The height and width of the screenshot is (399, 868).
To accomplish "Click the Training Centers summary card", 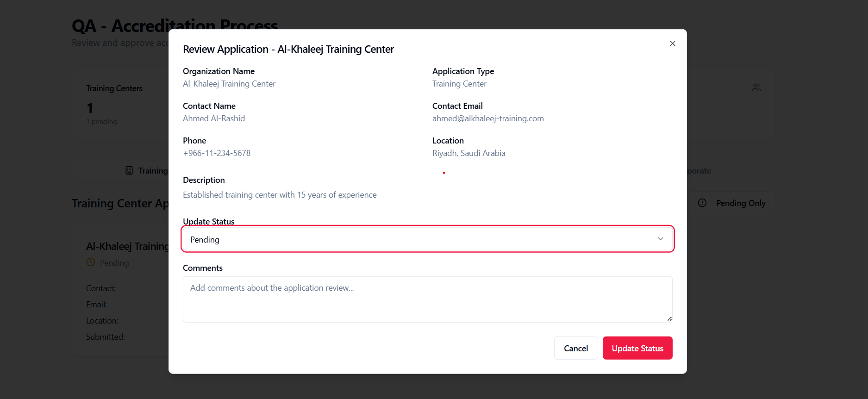I will 120,104.
